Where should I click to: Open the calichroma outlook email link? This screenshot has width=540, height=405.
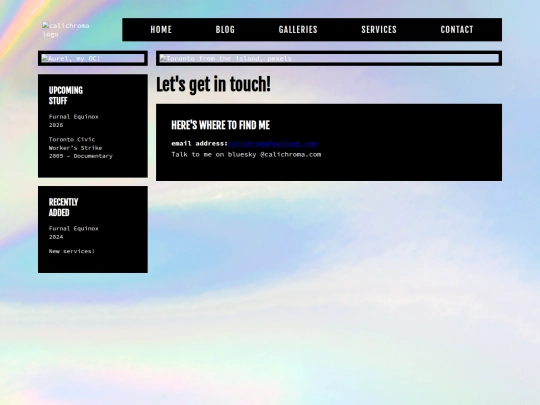[x=272, y=143]
